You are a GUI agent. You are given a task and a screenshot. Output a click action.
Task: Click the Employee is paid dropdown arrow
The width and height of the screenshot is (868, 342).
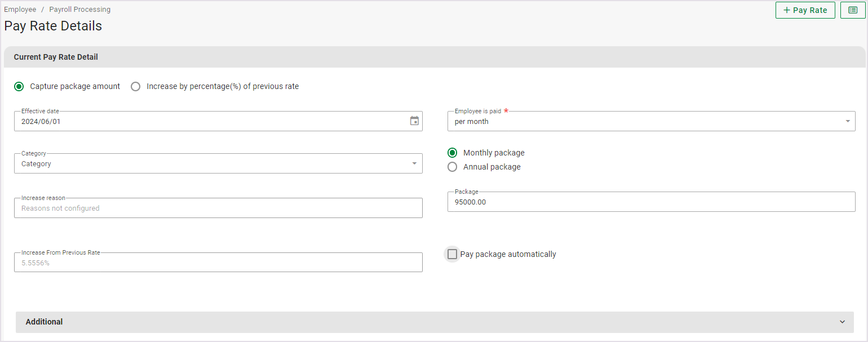point(847,122)
